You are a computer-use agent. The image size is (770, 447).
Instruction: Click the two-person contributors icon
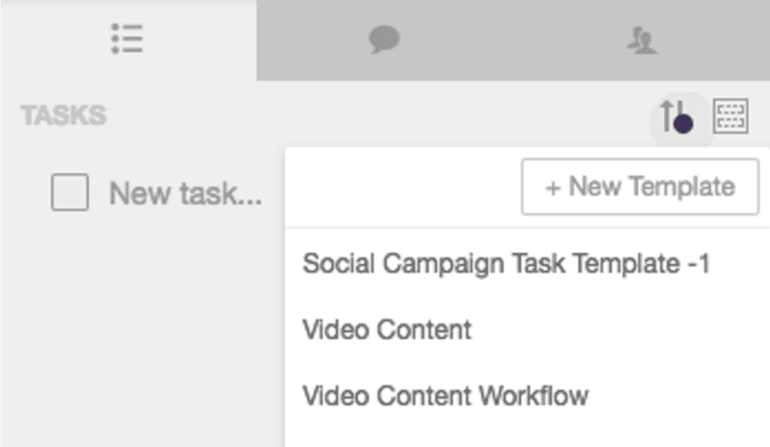point(640,40)
